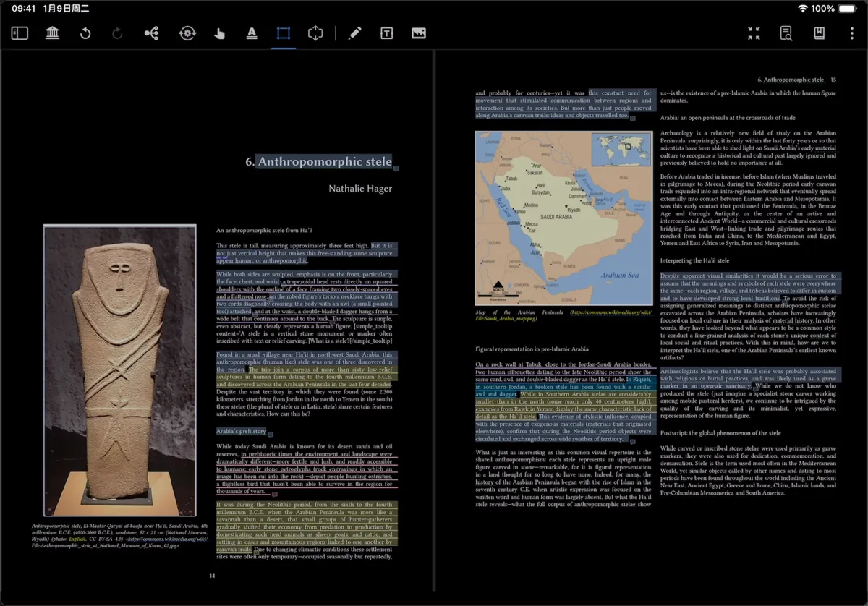Viewport: 868px width, 606px height.
Task: Tap the status bar clock 09:41
Action: pos(24,9)
